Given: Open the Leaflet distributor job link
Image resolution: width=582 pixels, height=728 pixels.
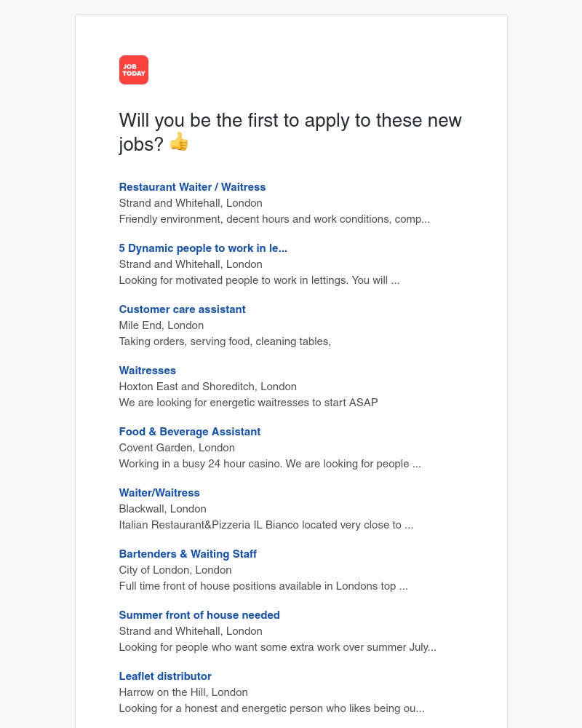Looking at the screenshot, I should coord(164,676).
